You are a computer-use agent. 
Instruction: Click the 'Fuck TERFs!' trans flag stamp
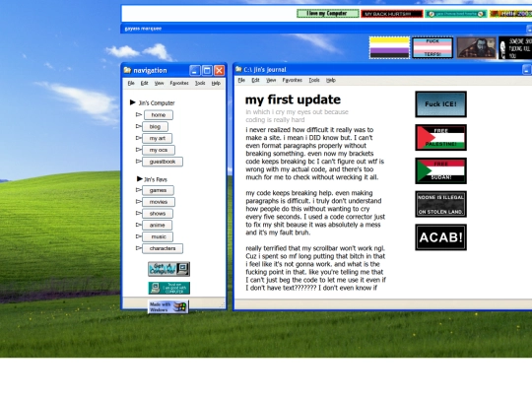coord(432,47)
